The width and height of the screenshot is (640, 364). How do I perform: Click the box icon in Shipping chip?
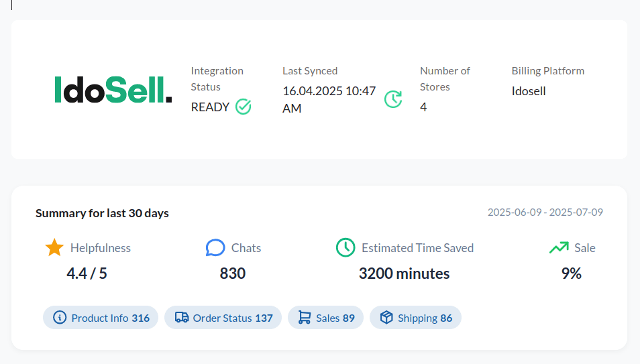coord(386,318)
